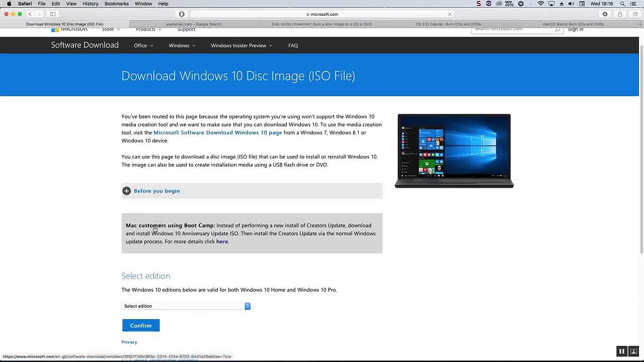Viewport: 644px width, 362px height.
Task: Go back using Safari's back arrow
Action: [30, 14]
